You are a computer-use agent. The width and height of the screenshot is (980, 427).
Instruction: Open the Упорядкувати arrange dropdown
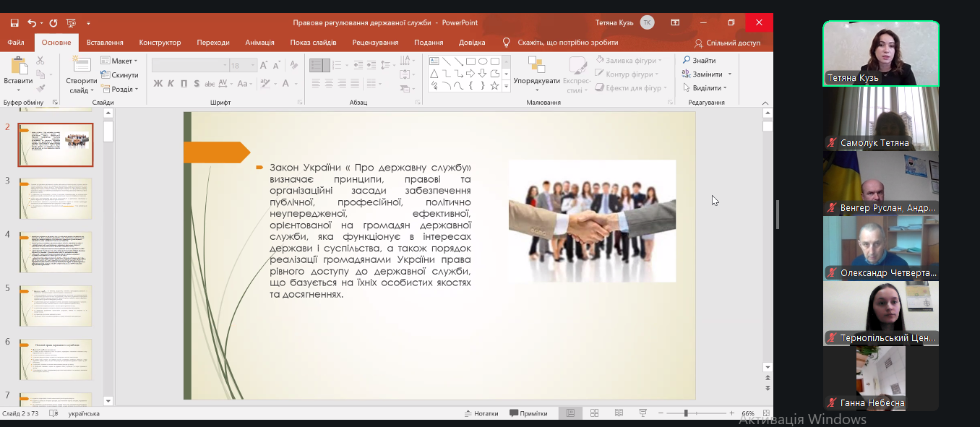536,73
